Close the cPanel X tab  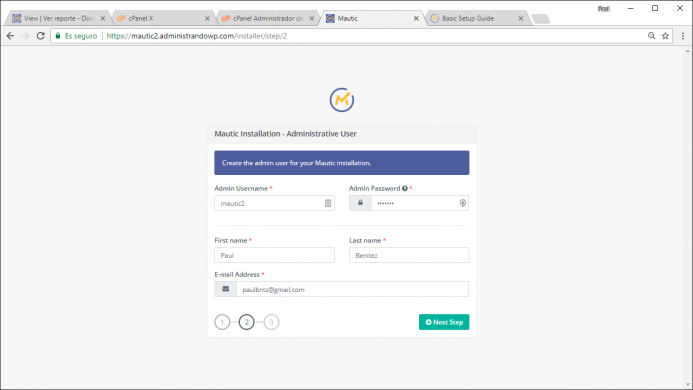point(207,19)
